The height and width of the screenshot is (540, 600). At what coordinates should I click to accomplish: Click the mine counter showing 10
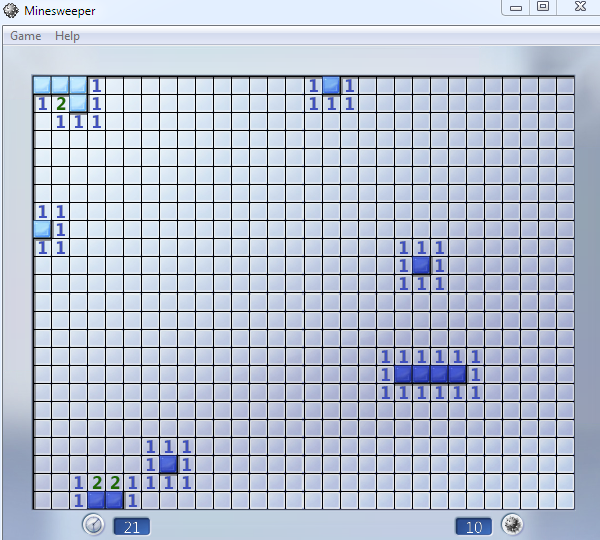[473, 527]
